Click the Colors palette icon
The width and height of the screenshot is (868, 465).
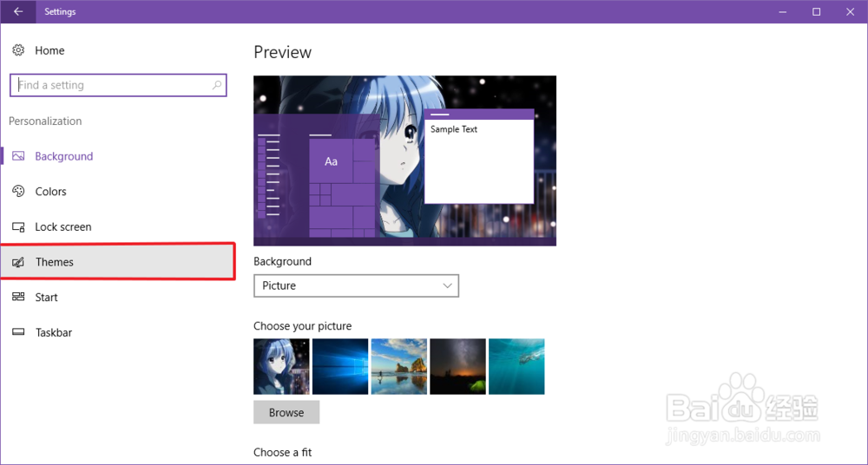[x=18, y=192]
